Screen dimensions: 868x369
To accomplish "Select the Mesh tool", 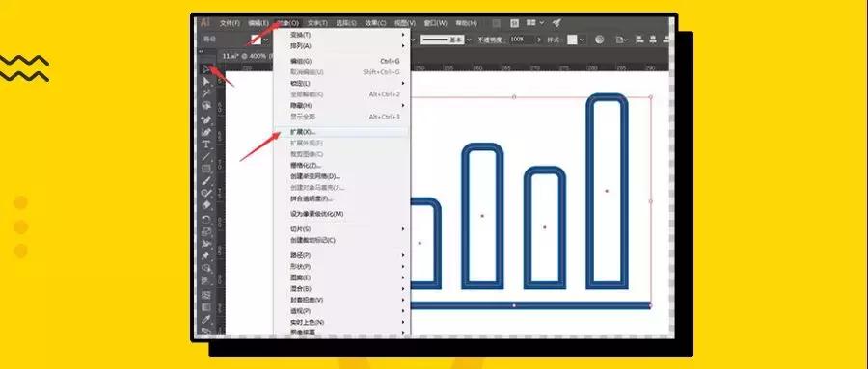I will coord(206,295).
